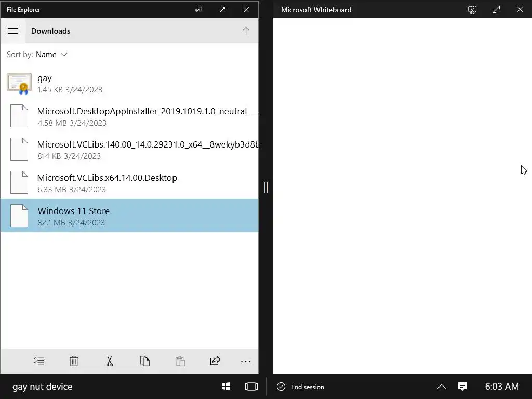
Task: Open the more options ellipsis menu
Action: pos(246,362)
